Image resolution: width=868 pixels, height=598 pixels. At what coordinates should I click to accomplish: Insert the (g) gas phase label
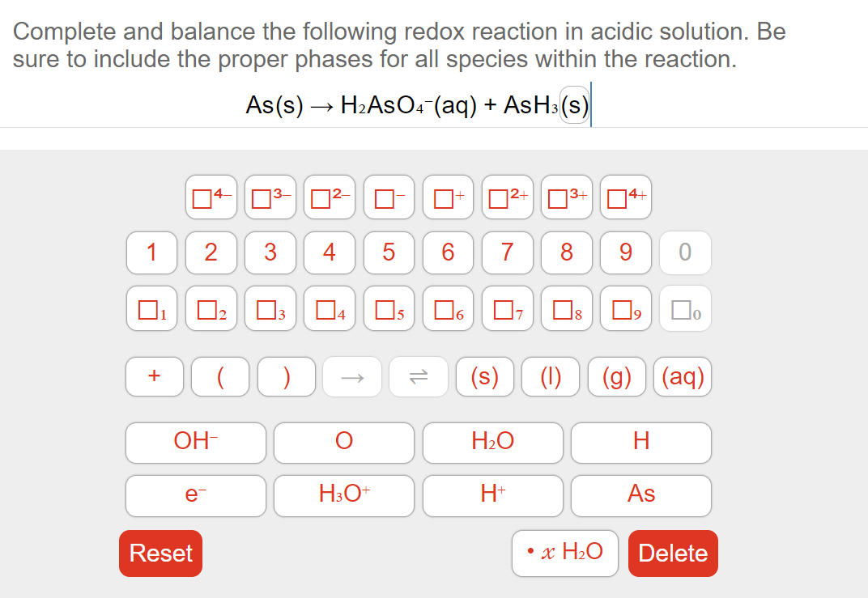click(616, 375)
